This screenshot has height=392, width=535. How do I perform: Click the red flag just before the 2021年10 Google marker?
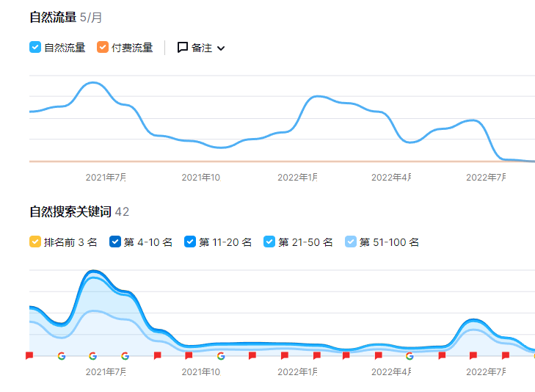pyautogui.click(x=189, y=356)
